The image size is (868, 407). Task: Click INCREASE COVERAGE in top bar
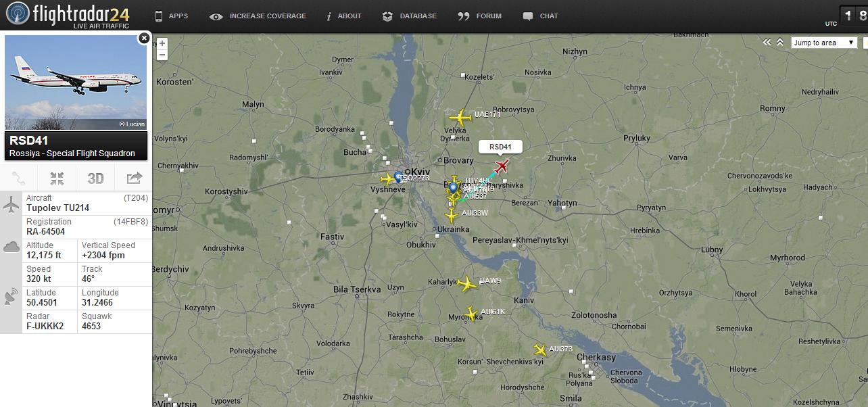click(x=258, y=16)
